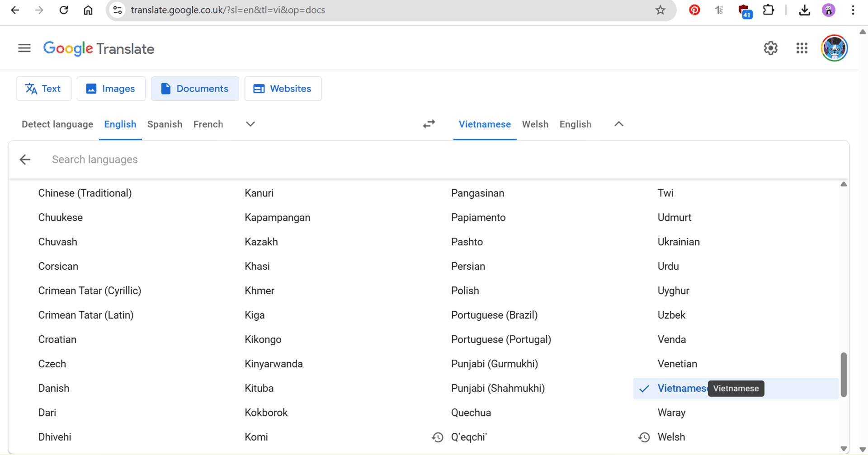The height and width of the screenshot is (455, 868).
Task: Switch to Text translation tab
Action: coord(44,89)
